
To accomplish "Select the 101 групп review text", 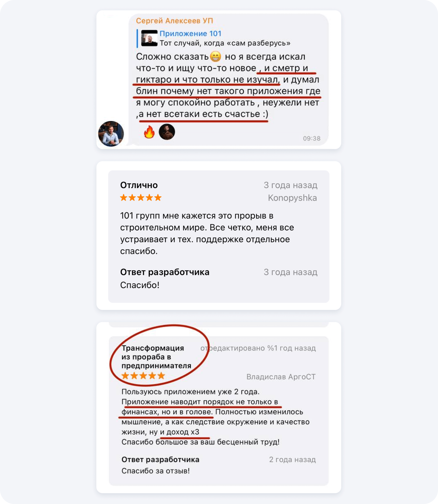I will 207,233.
